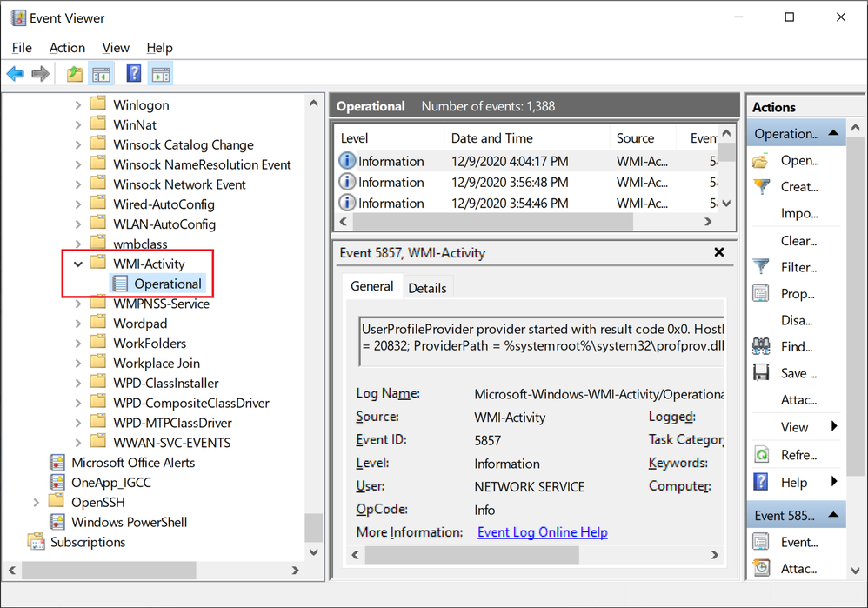Click the Clear... action

pos(798,241)
